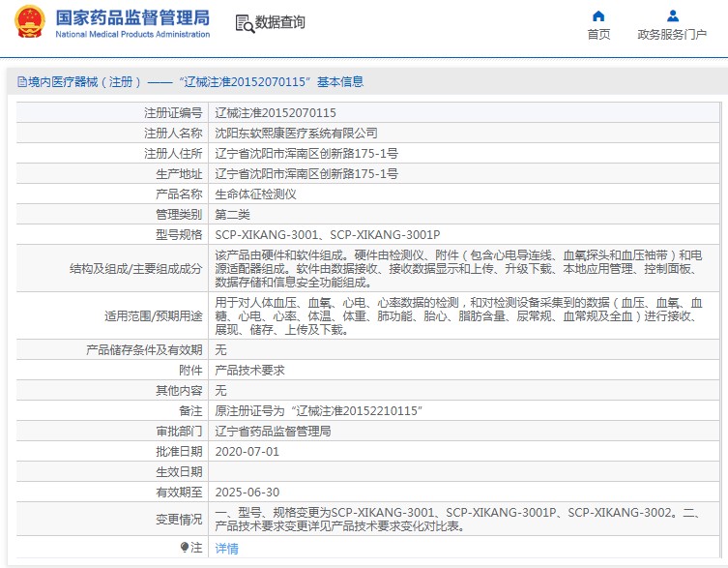Select approval date 2020-07-01
Screen dimensions: 728x568
pyautogui.click(x=247, y=452)
